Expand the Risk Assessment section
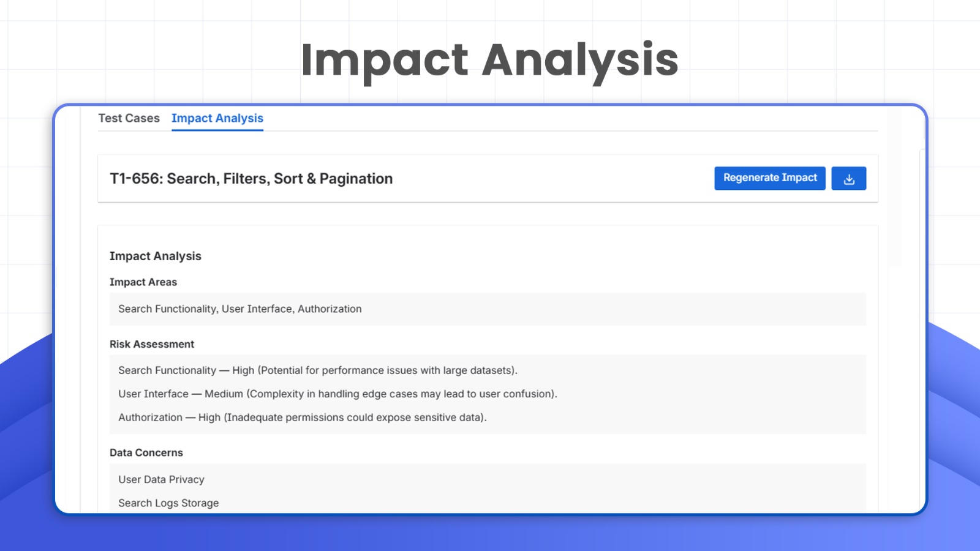 coord(152,344)
